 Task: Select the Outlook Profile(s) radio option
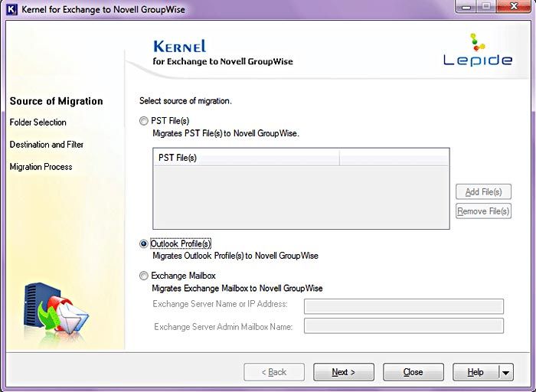144,244
